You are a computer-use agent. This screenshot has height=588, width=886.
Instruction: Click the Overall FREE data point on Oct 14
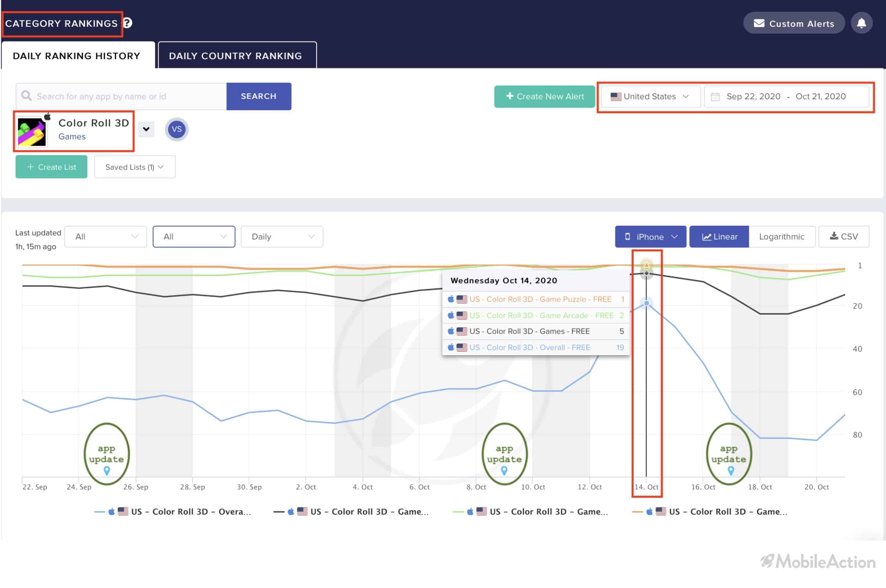tap(646, 303)
